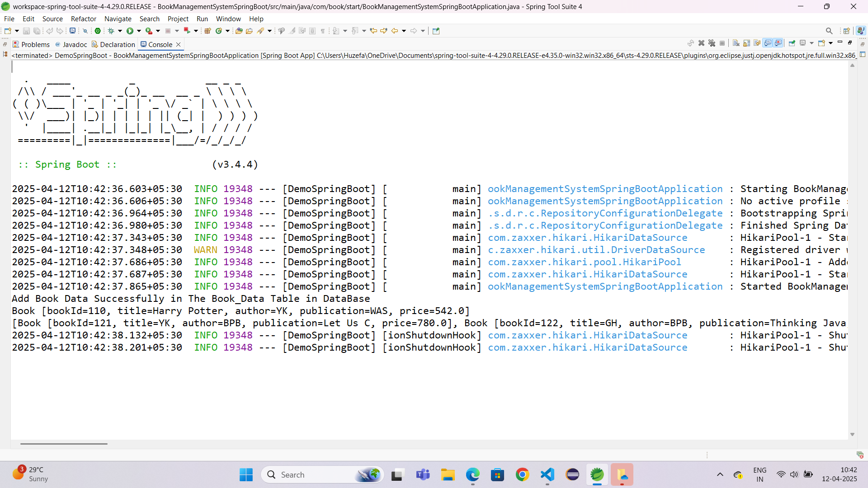Image resolution: width=868 pixels, height=488 pixels.
Task: Toggle Show Whitespace Characters pilcrow icon
Action: pyautogui.click(x=323, y=31)
